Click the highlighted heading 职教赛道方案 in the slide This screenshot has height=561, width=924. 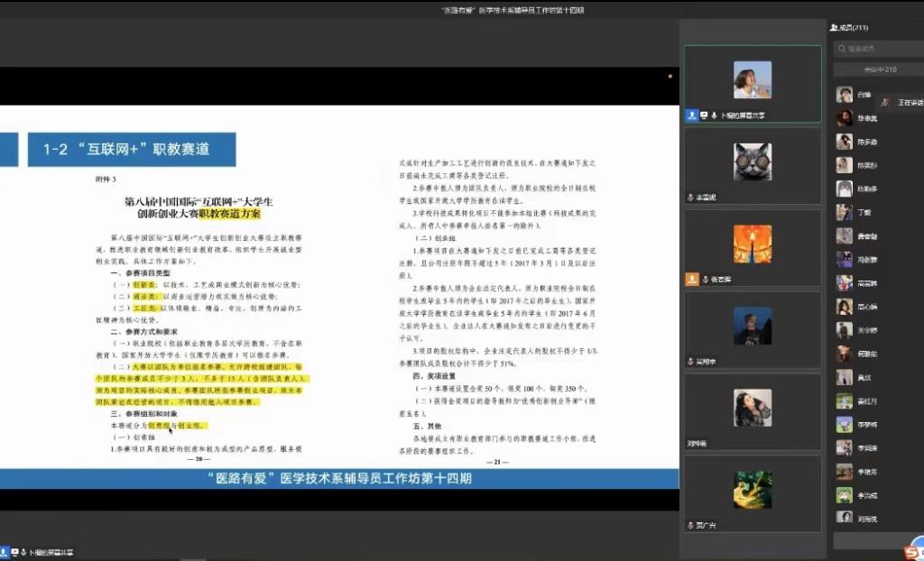coord(229,214)
